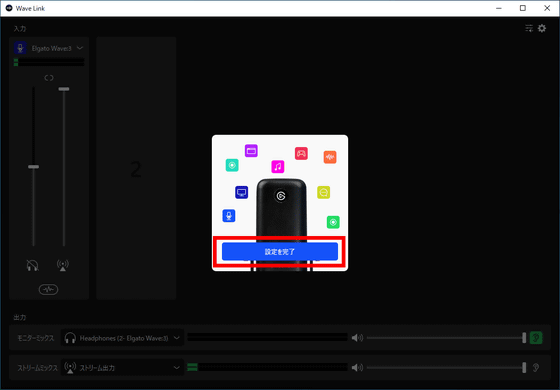
Task: Toggle the input channel's stream mix broadcast icon
Action: (x=63, y=265)
